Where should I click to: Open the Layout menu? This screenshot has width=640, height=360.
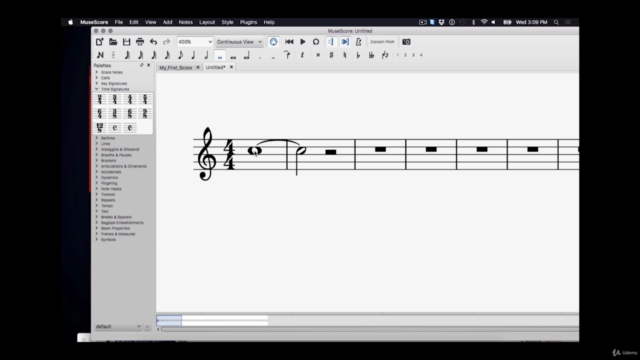coord(207,22)
